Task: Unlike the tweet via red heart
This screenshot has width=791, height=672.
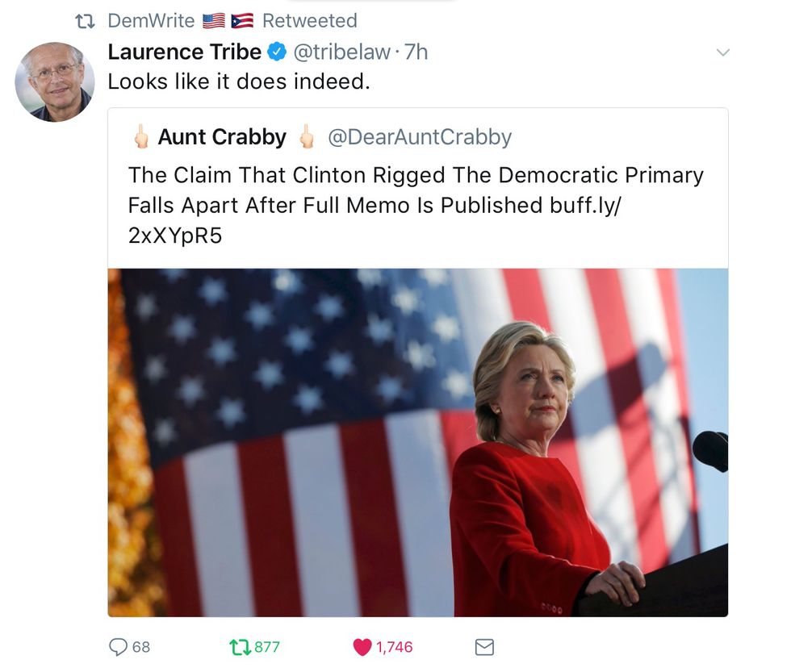Action: tap(362, 647)
